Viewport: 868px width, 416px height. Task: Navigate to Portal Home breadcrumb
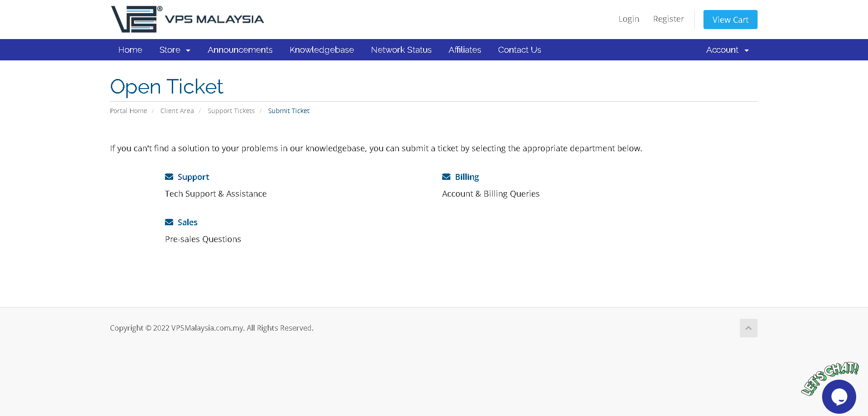coord(129,111)
